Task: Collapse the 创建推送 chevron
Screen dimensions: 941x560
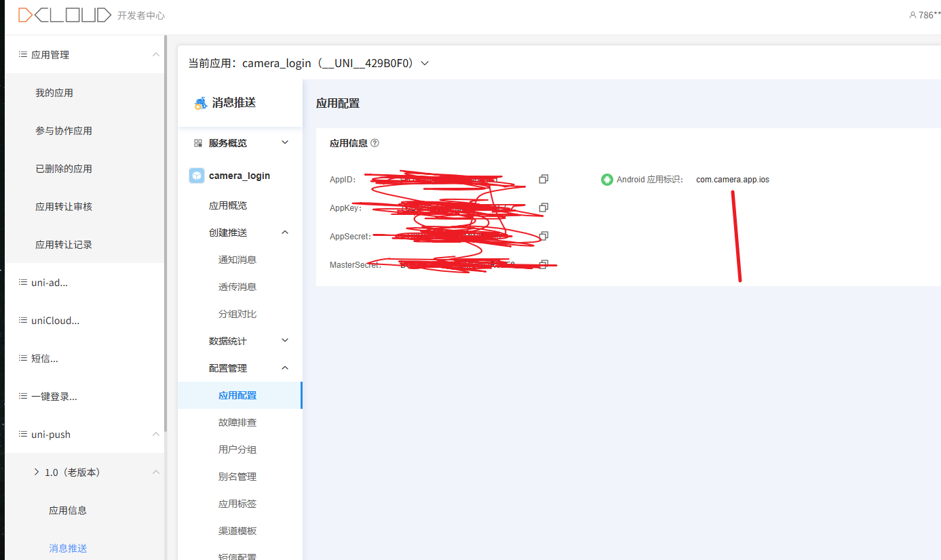Action: (x=285, y=232)
